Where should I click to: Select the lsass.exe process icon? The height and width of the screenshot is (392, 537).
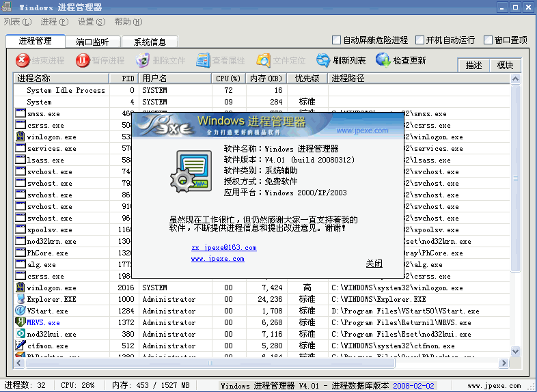20,160
